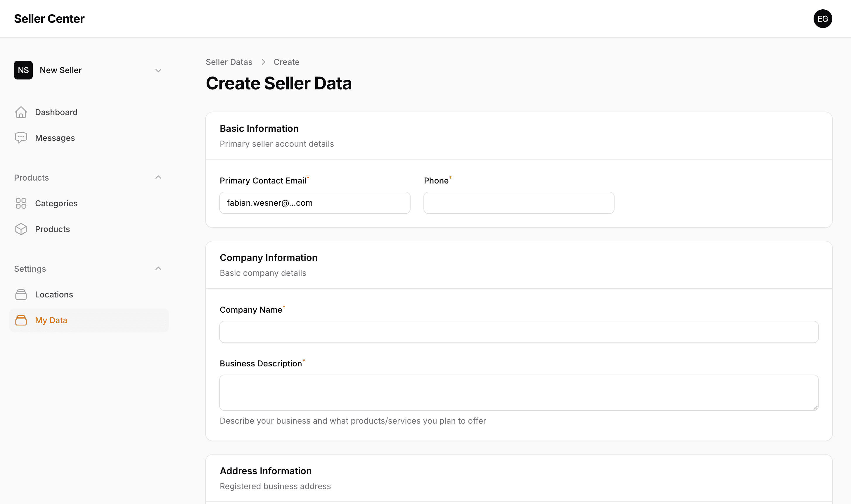Click the Company Information section heading
Viewport: 851px width, 504px height.
pyautogui.click(x=268, y=257)
